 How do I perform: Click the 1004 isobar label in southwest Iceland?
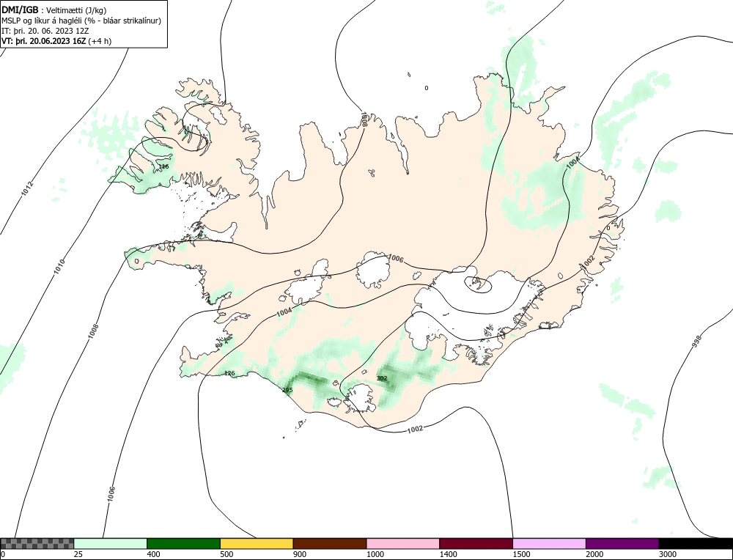click(x=284, y=312)
